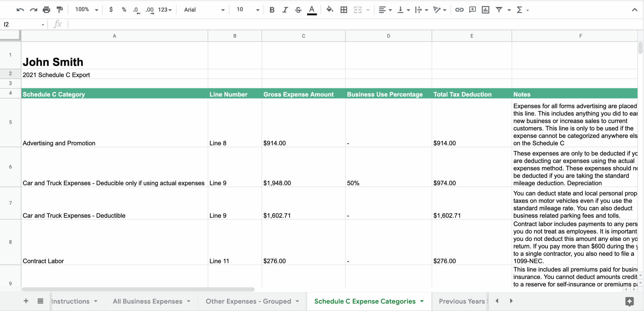Click the undo arrow icon

pyautogui.click(x=20, y=10)
